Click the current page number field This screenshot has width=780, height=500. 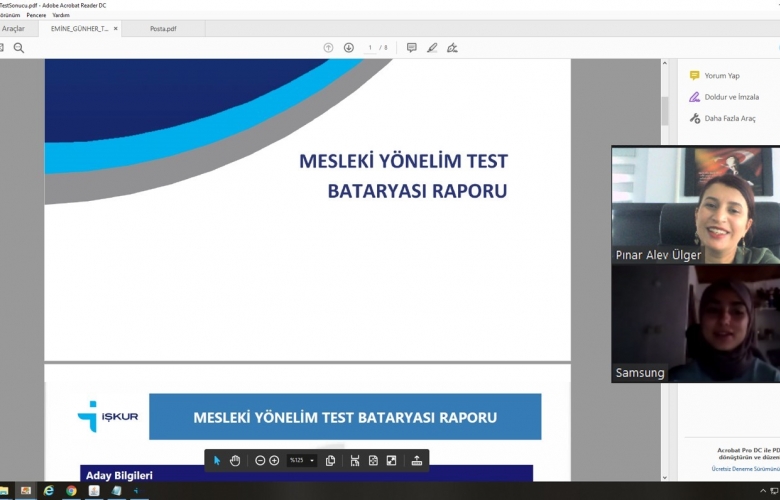(x=370, y=48)
